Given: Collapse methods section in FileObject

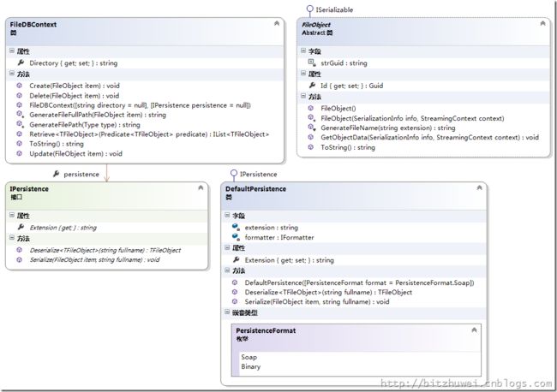Looking at the screenshot, I should click(303, 96).
